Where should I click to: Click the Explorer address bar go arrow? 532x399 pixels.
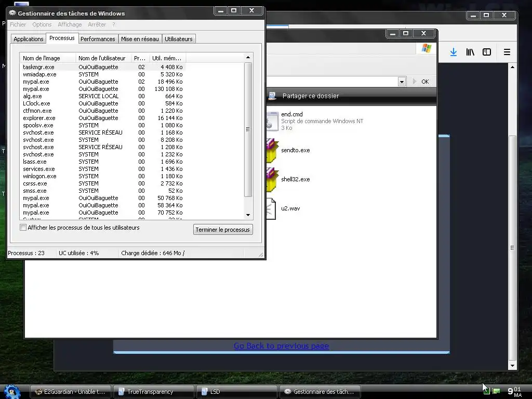[414, 82]
